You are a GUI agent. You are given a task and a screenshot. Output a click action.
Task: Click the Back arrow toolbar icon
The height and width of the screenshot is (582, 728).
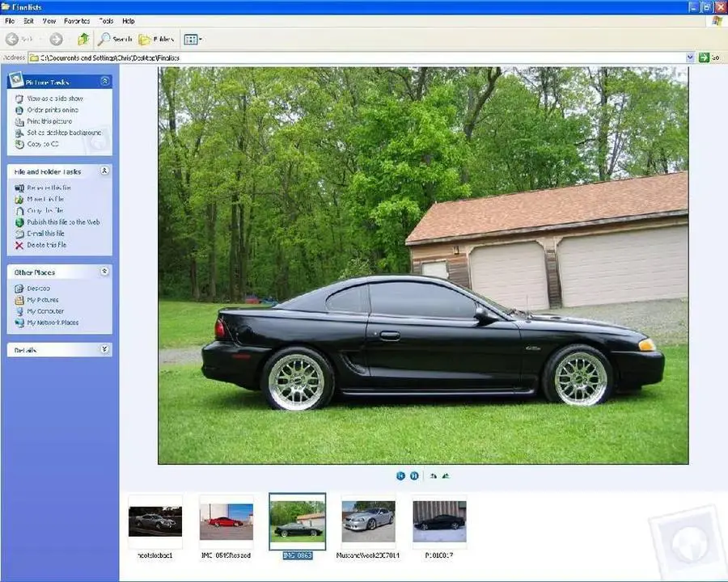coord(12,40)
